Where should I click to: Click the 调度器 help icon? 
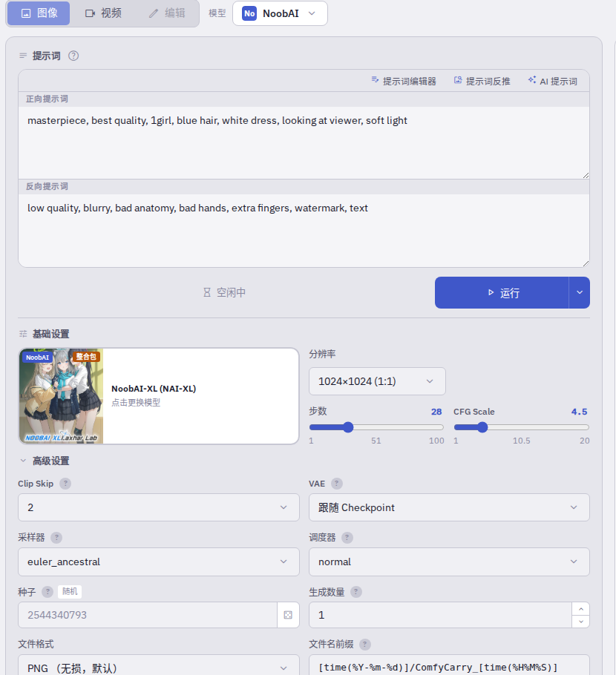[x=347, y=538]
